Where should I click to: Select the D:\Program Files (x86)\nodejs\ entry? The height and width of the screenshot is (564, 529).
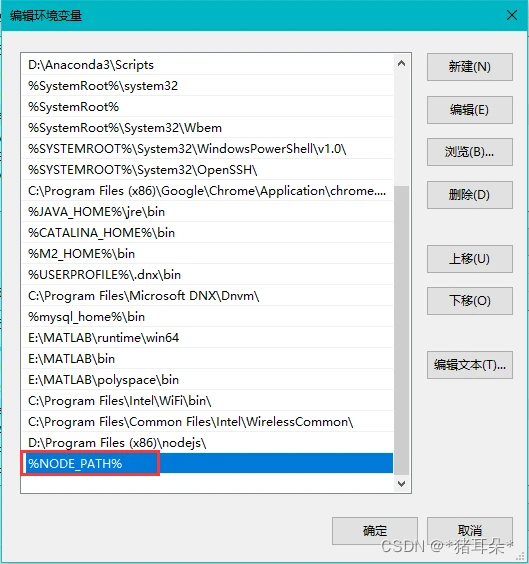click(208, 443)
